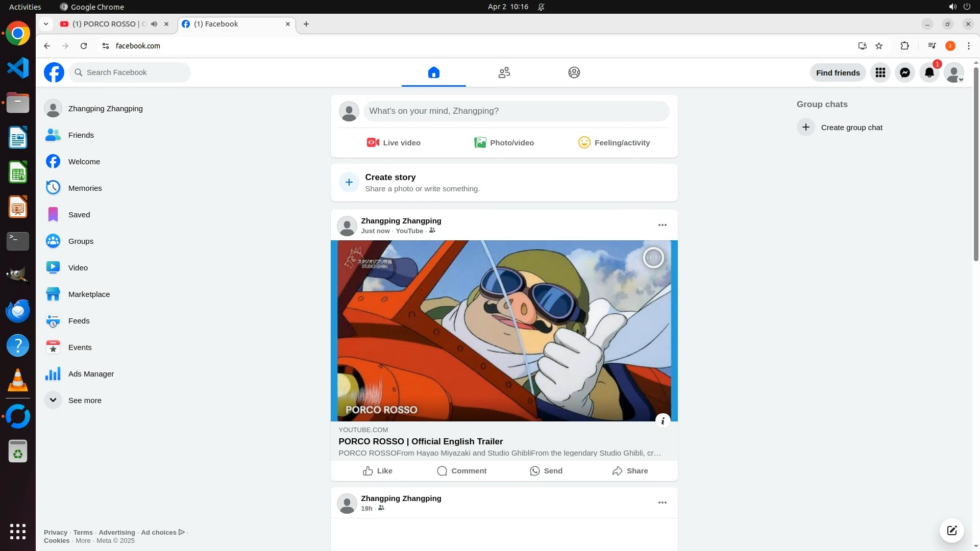
Task: Click Comment on the Porco Rosso post
Action: (461, 471)
